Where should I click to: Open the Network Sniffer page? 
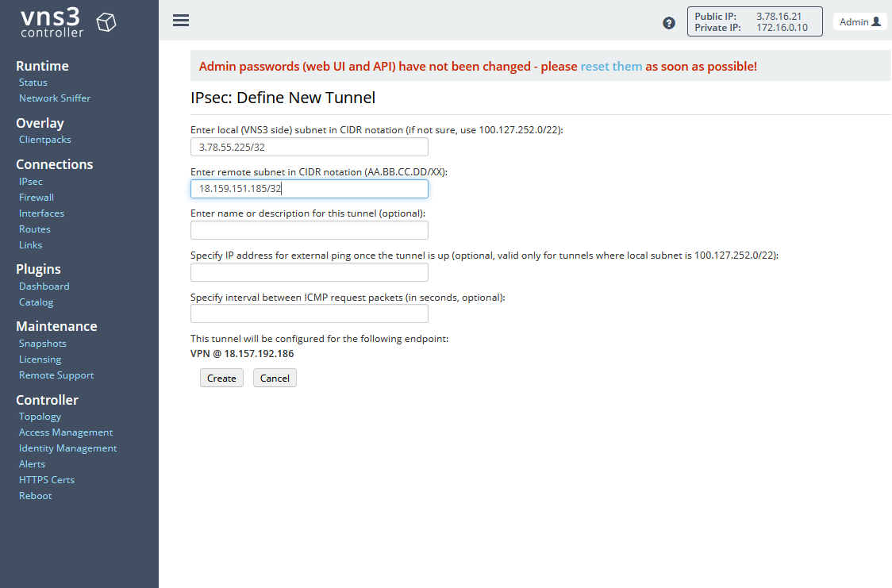pyautogui.click(x=54, y=98)
